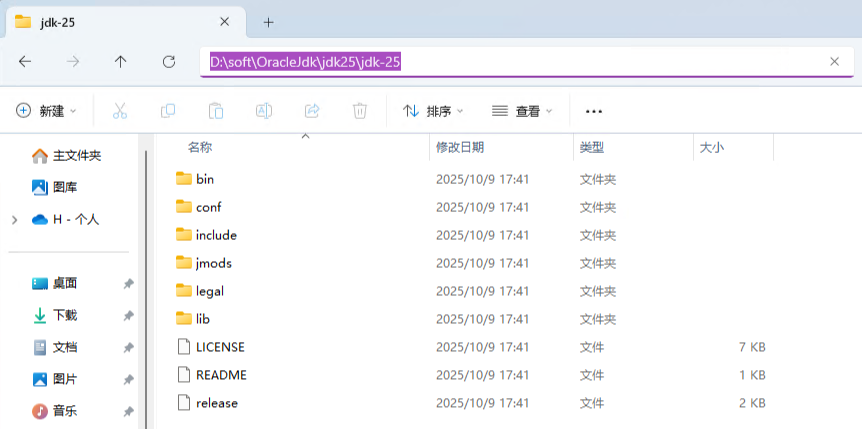This screenshot has width=862, height=429.
Task: Navigate up one folder level
Action: pyautogui.click(x=120, y=62)
